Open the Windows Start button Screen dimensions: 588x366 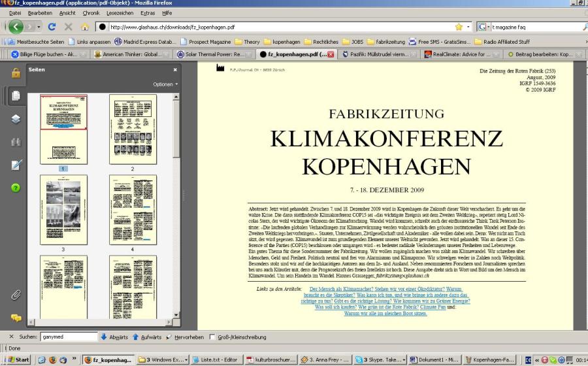pyautogui.click(x=17, y=360)
